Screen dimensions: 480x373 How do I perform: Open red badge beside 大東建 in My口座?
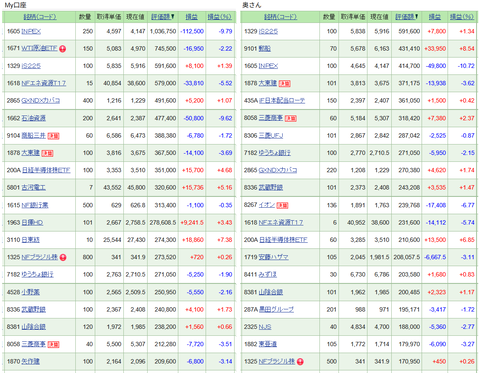click(47, 153)
